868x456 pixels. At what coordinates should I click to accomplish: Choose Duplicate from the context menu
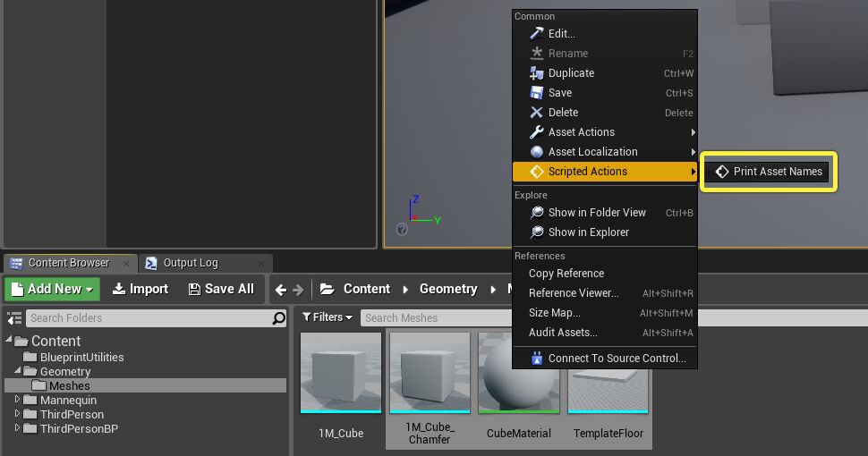pos(571,73)
